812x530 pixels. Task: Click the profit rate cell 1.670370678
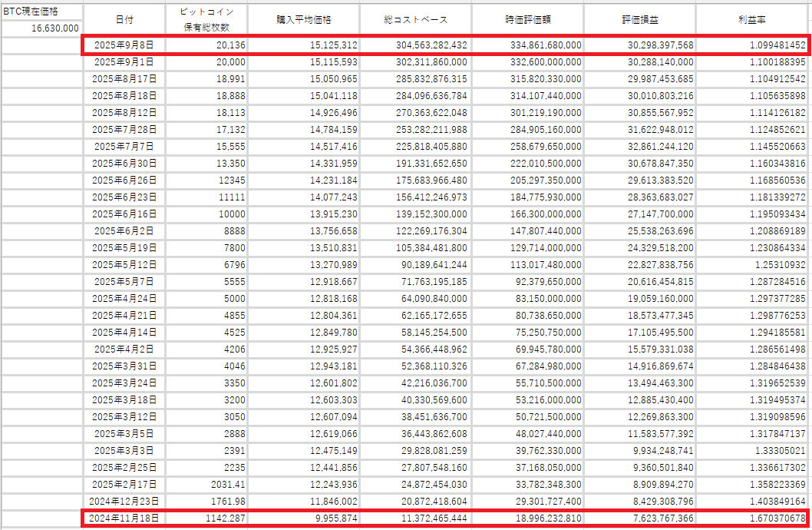(753, 518)
